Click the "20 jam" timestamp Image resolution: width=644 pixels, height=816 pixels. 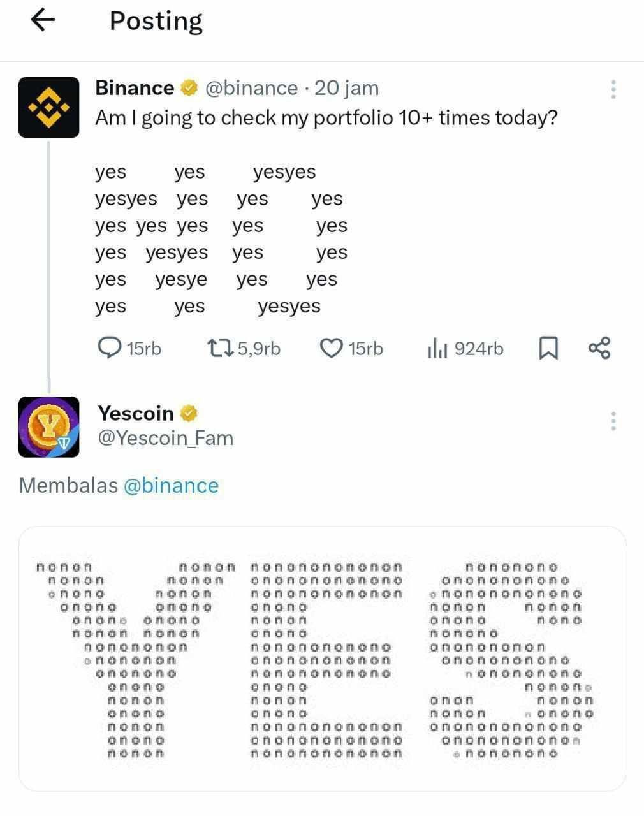(346, 88)
